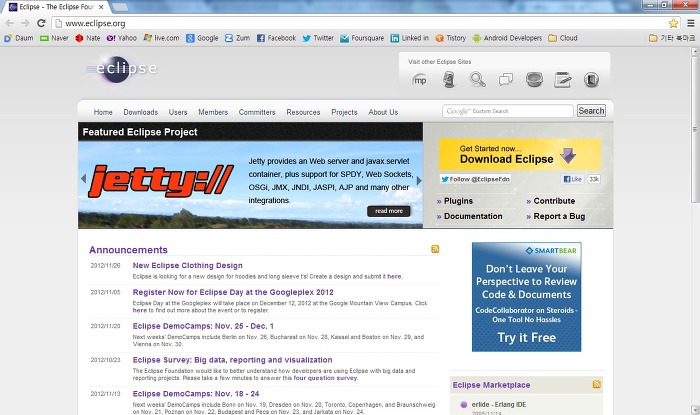Open the other bookmarks folder at far right
This screenshot has width=700, height=415.
[x=672, y=38]
